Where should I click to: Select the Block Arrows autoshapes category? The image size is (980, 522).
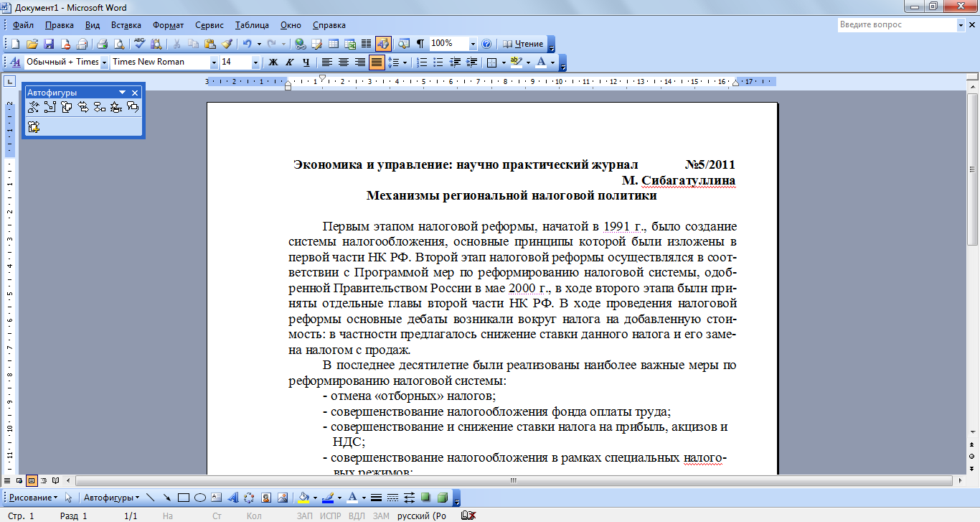83,107
